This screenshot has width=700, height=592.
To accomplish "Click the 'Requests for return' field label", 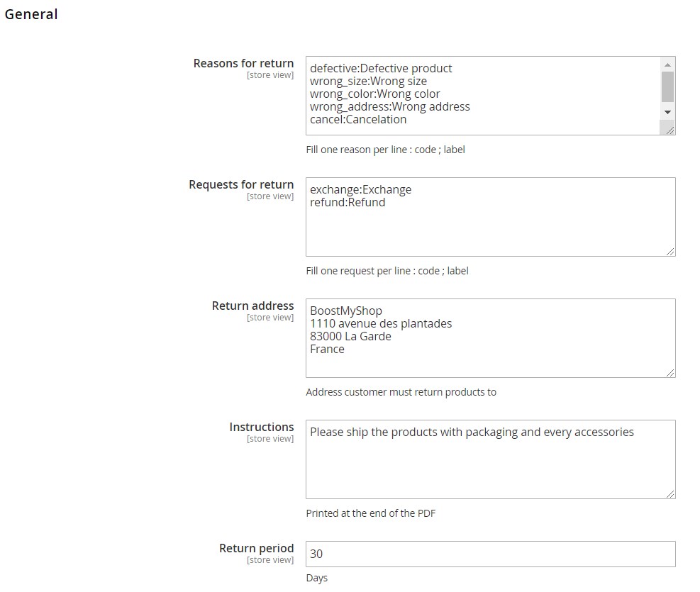I will click(241, 185).
